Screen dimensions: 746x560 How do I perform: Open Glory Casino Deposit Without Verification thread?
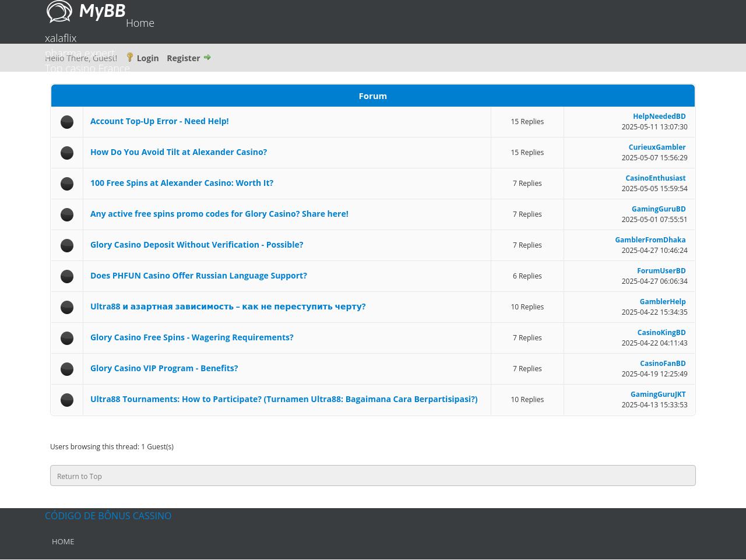click(x=196, y=245)
